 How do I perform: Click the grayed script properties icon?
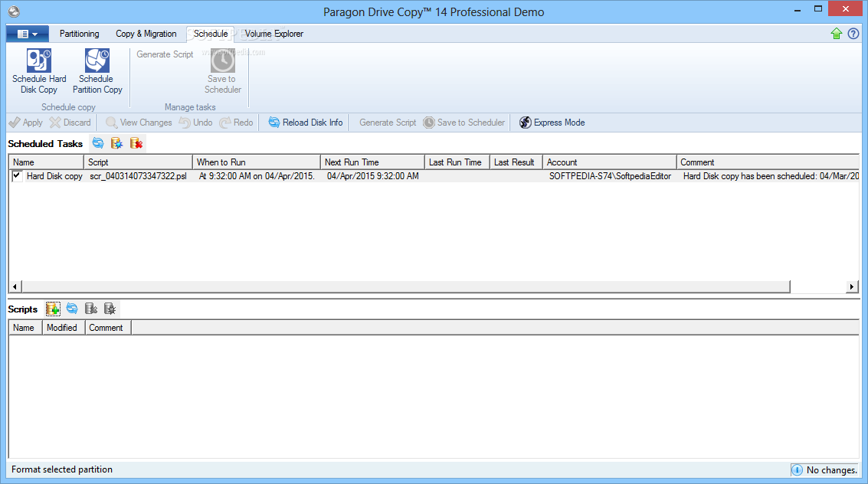110,309
